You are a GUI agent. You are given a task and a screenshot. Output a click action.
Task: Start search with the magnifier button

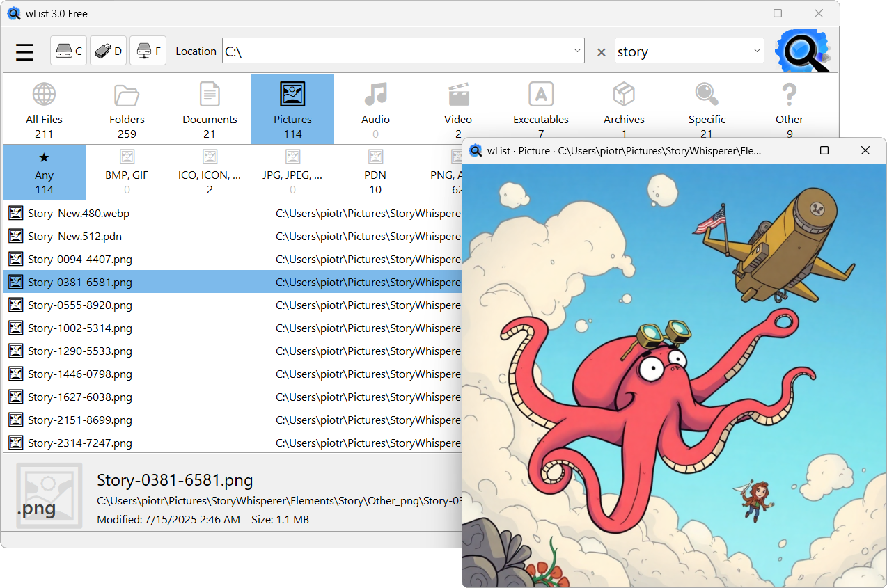coord(802,51)
